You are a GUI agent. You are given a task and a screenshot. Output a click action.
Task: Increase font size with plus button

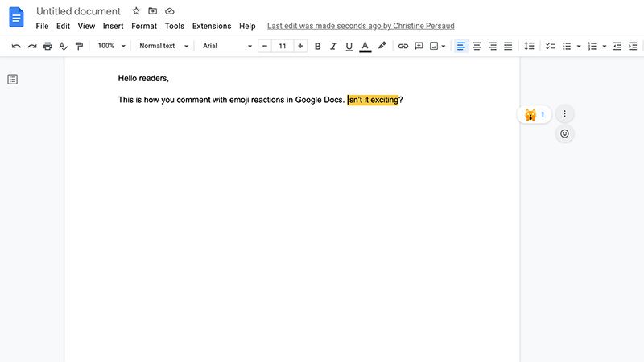pos(300,46)
